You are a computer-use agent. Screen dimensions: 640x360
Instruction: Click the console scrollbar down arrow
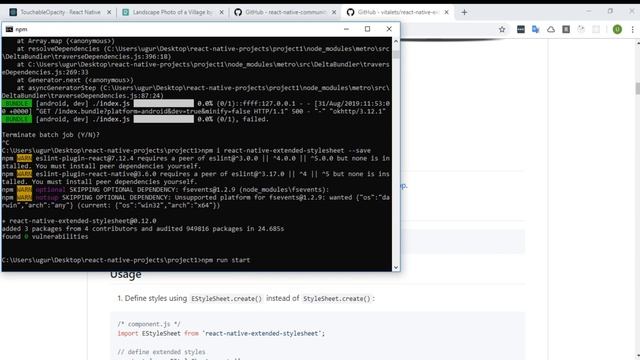click(396, 267)
